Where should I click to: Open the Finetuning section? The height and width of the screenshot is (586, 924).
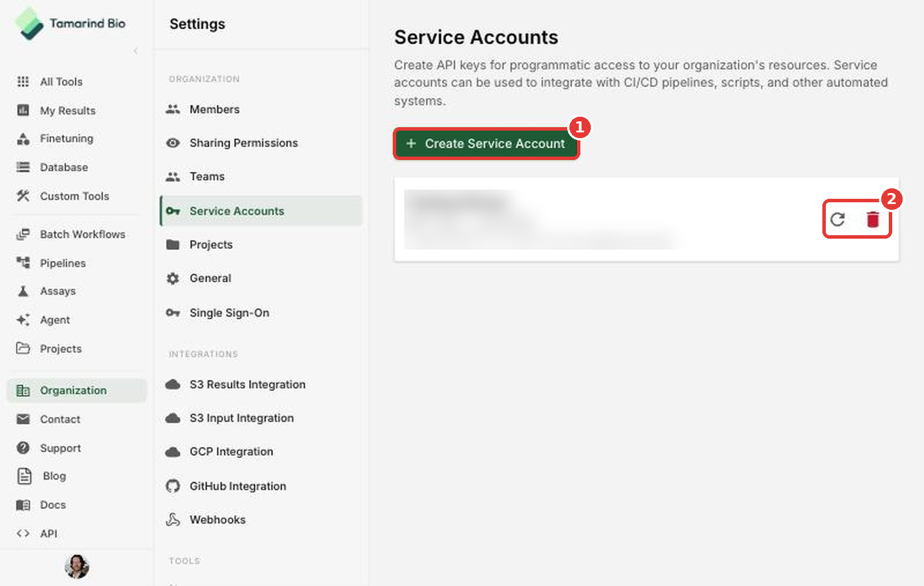(x=66, y=139)
